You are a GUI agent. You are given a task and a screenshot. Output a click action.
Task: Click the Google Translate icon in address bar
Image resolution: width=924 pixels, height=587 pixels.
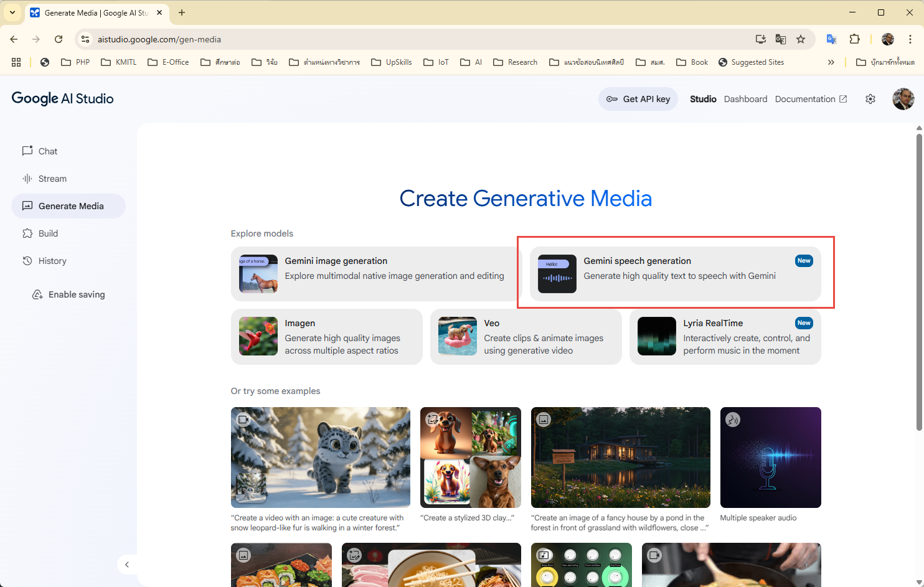tap(780, 39)
